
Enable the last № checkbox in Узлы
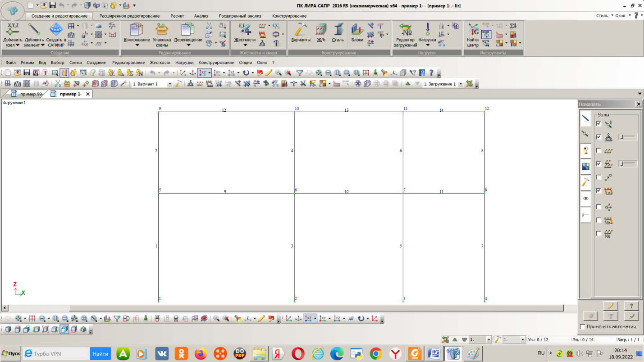click(598, 234)
